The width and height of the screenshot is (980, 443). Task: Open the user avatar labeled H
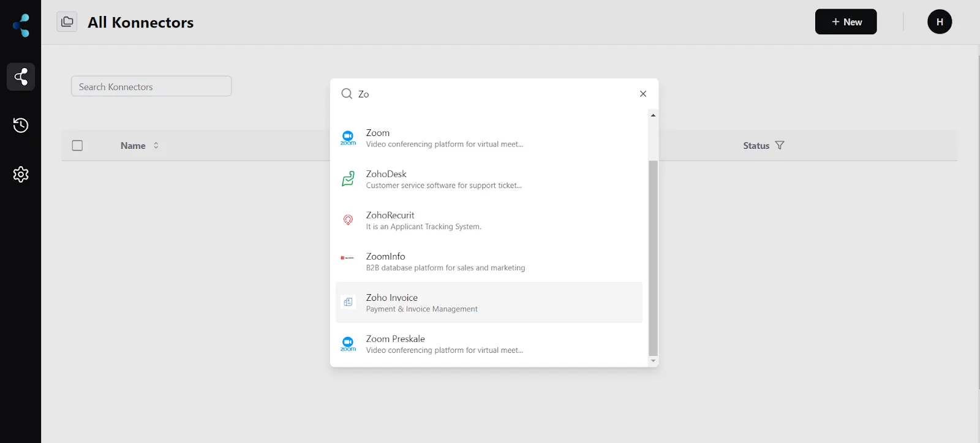coord(940,22)
